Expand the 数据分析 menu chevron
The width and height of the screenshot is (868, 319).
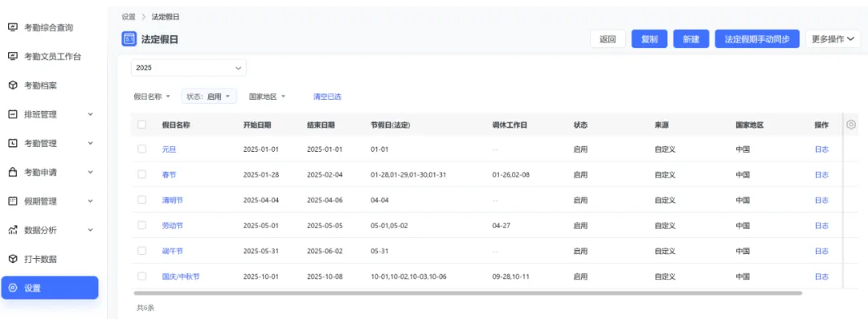coord(91,231)
